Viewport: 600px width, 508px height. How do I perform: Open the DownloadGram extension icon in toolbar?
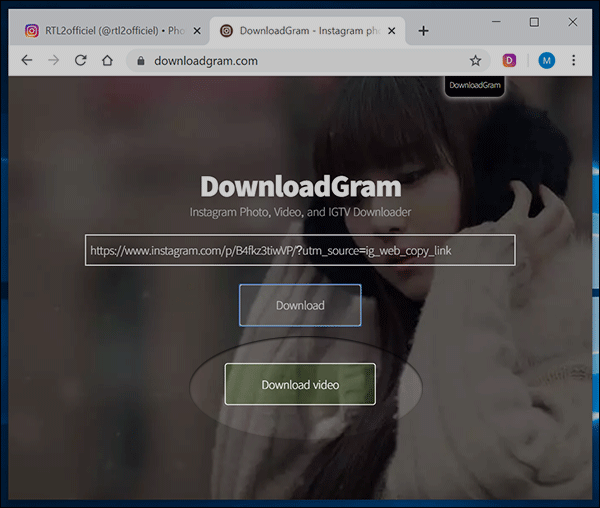[509, 61]
